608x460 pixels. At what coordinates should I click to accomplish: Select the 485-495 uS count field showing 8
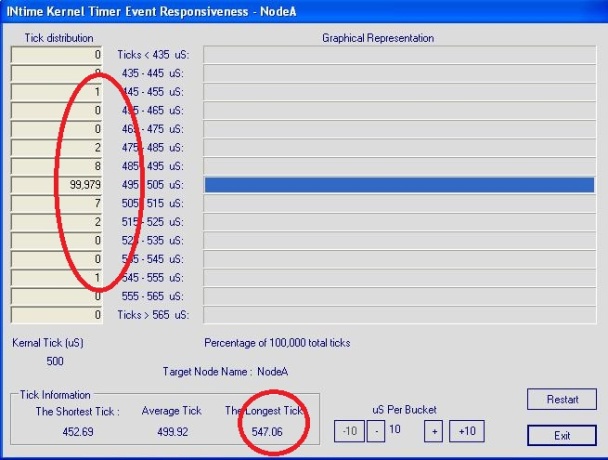click(x=57, y=165)
